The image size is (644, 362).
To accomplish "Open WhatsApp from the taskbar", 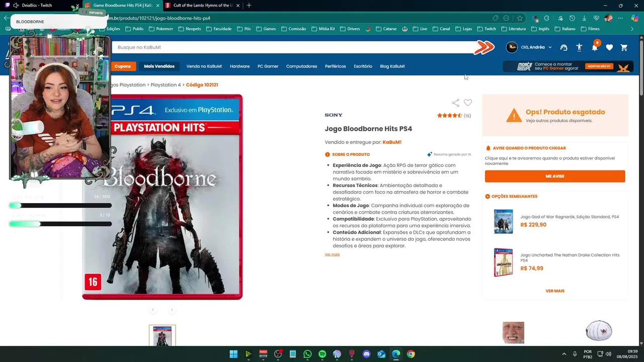I will click(x=307, y=354).
